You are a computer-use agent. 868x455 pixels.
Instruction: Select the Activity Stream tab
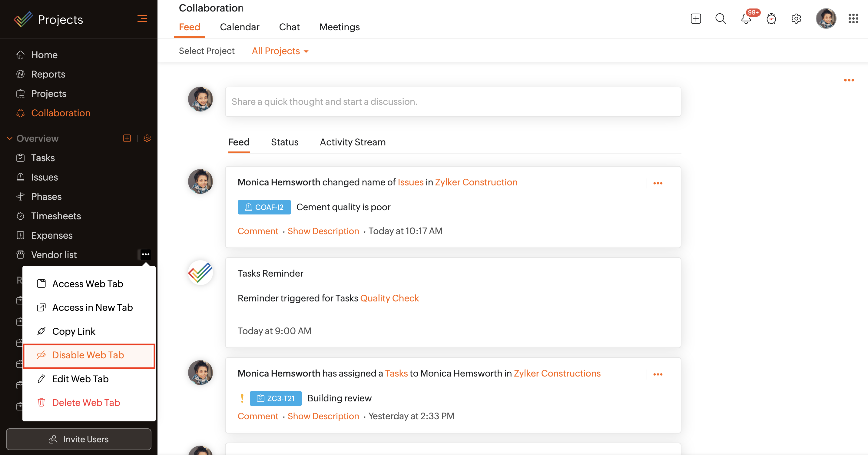pos(353,142)
